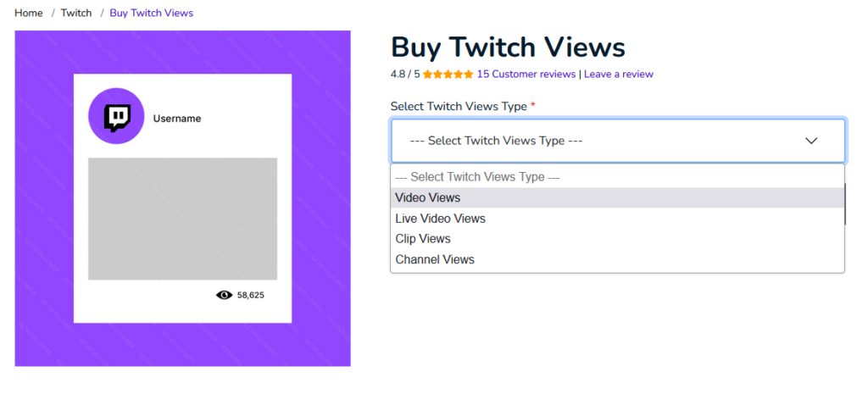Click the dropdown chevron arrow
The image size is (868, 394).
(x=811, y=141)
